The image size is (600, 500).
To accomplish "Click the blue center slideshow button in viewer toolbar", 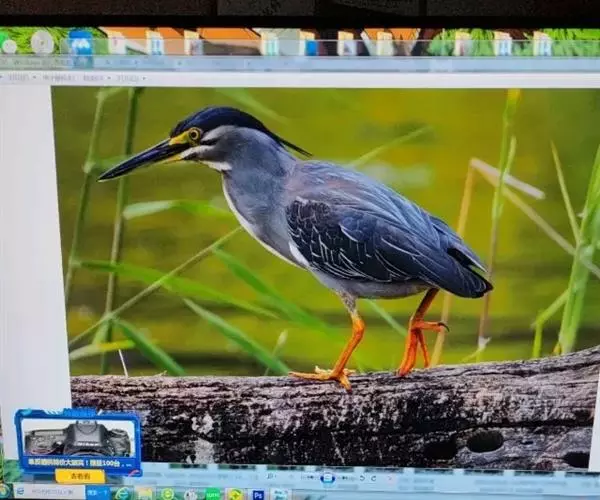I will coord(327,478).
